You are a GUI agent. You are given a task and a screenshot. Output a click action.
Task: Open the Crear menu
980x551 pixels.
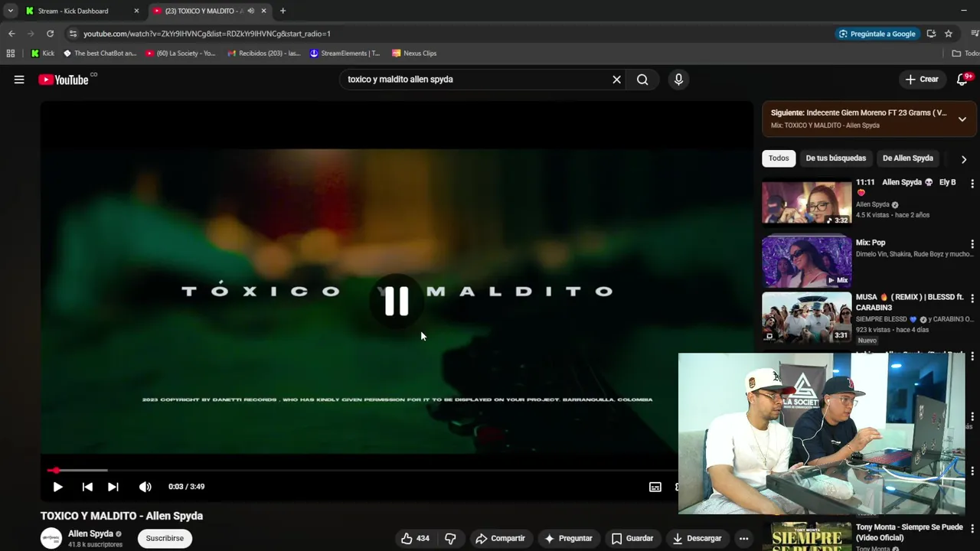coord(922,80)
